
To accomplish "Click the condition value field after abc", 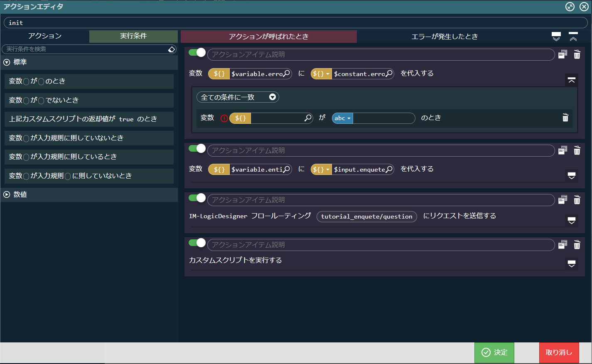I will [x=383, y=118].
